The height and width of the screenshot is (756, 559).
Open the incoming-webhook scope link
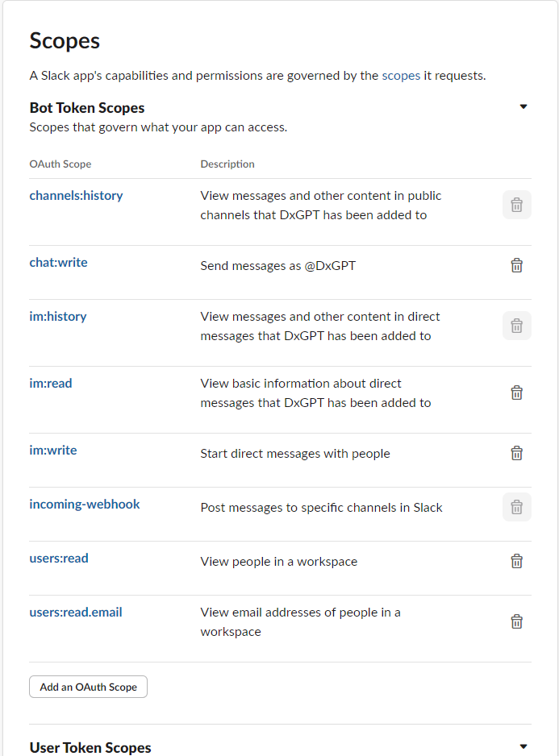tap(85, 504)
